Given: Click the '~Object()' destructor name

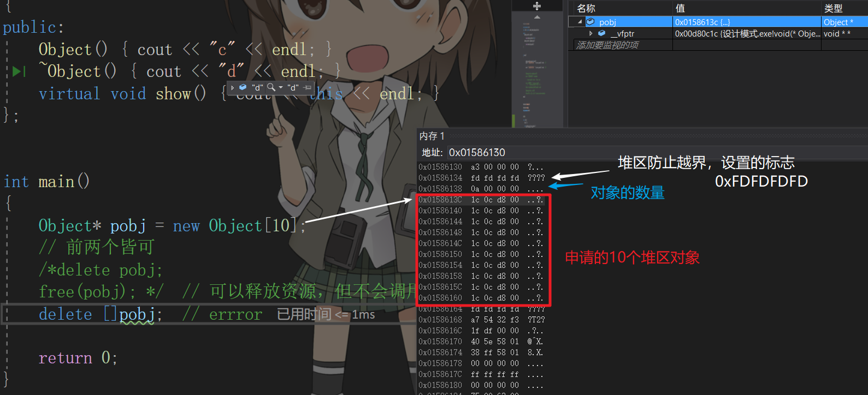Looking at the screenshot, I should click(x=78, y=71).
